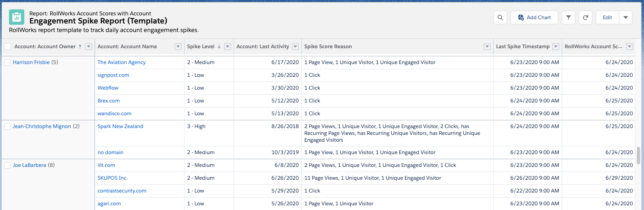Sort by the Spike Level column header

[201, 47]
